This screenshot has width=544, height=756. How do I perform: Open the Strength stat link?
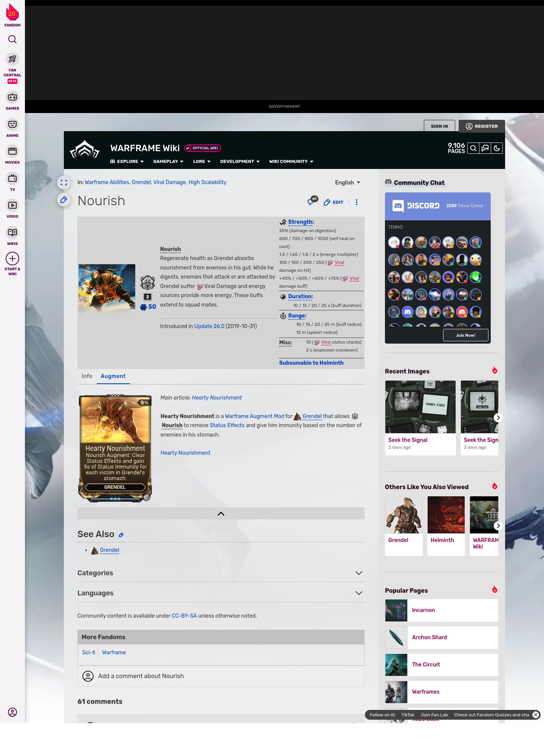click(x=300, y=222)
